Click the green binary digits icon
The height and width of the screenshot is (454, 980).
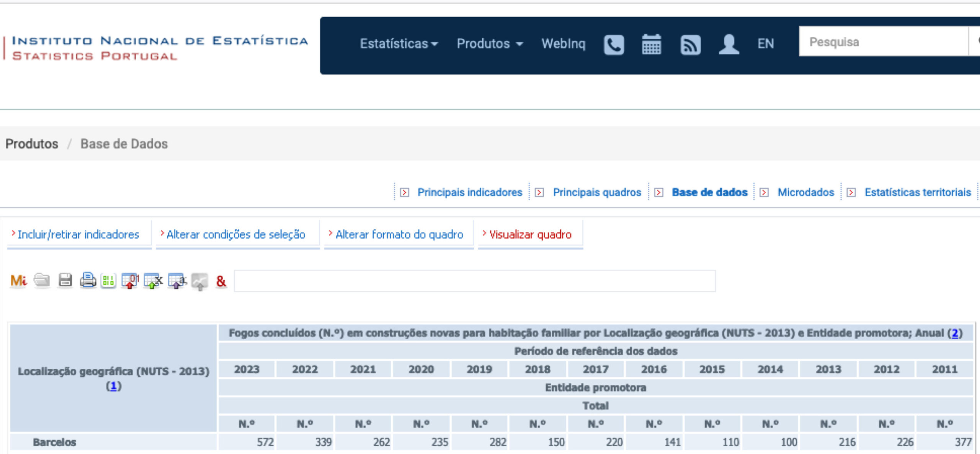coord(108,281)
